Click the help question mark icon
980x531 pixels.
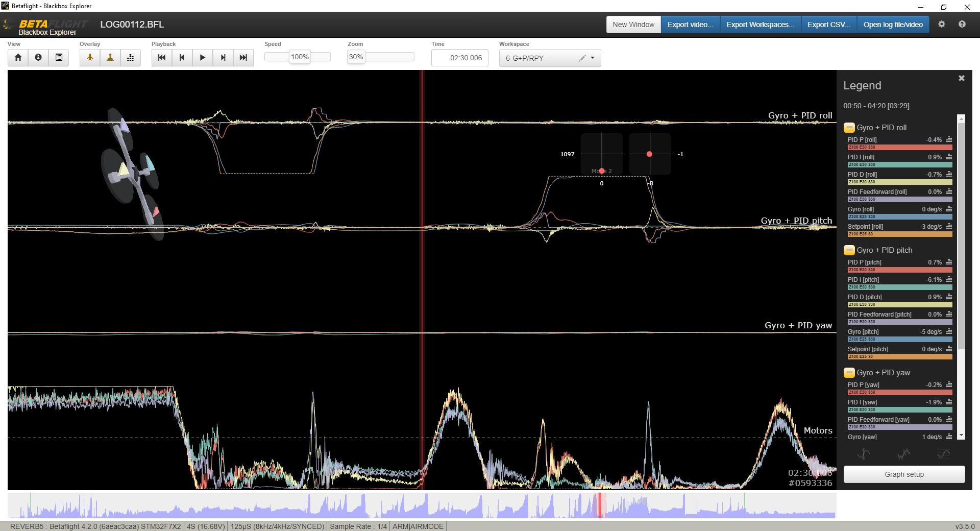963,24
